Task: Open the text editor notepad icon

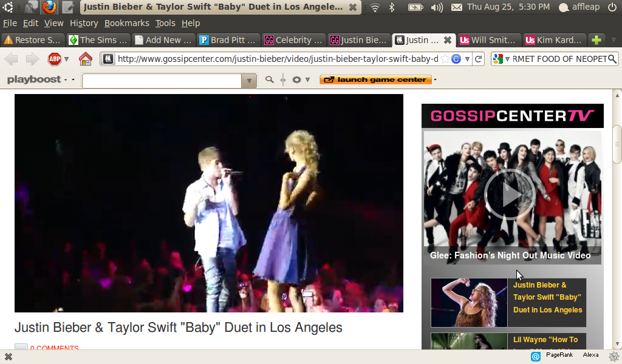Action: [x=68, y=7]
